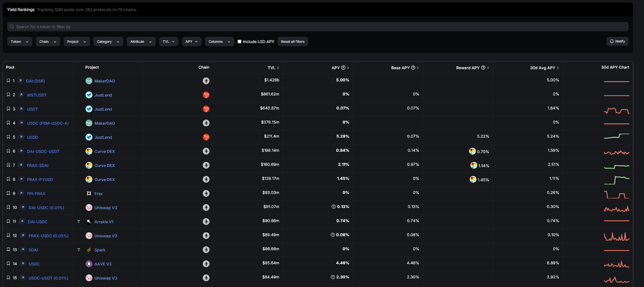Click the Frax project logo icon
The height and width of the screenshot is (287, 644).
(x=89, y=194)
